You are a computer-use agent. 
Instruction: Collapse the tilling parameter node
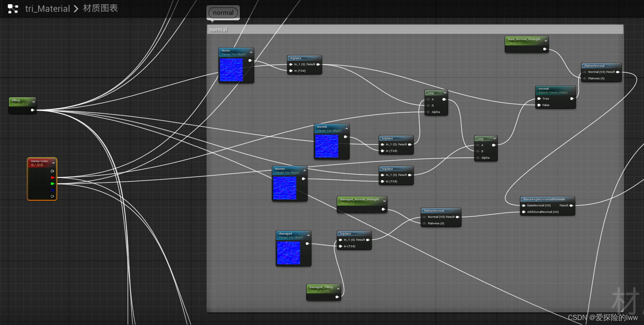pyautogui.click(x=34, y=102)
